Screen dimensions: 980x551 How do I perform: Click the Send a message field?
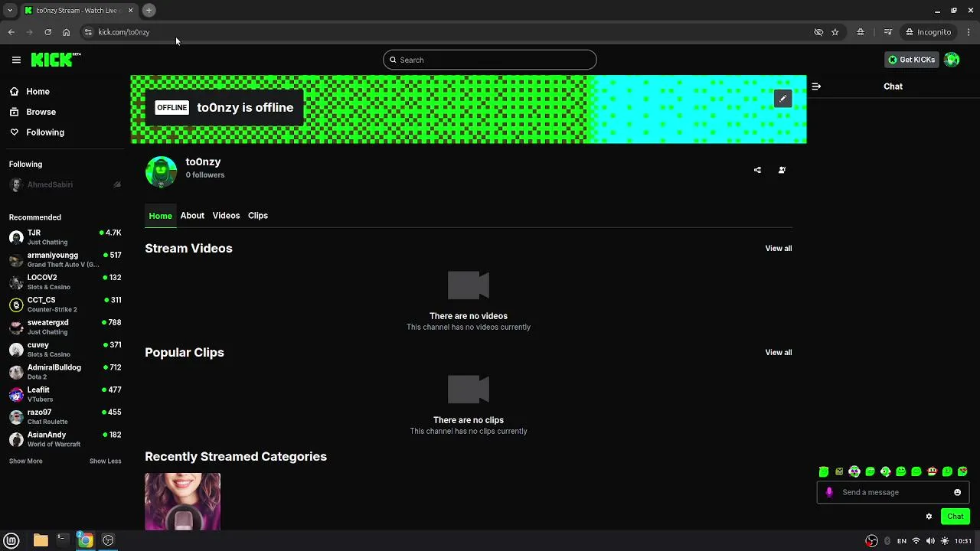[893, 492]
